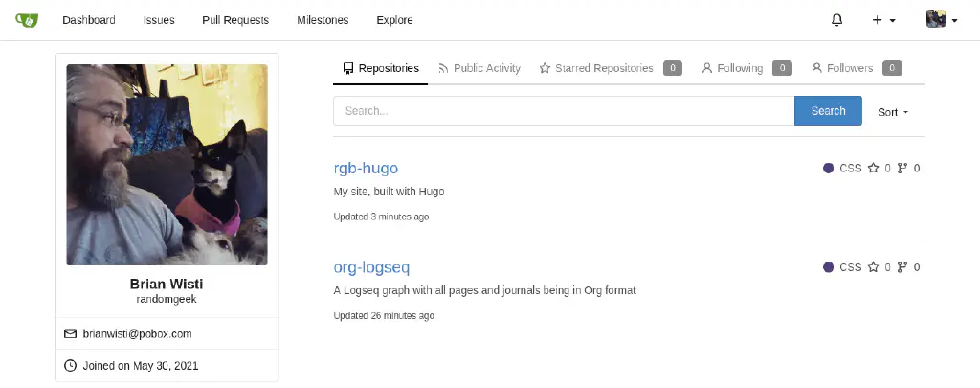Click the fork icon on org-logseq
This screenshot has height=388, width=980.
902,268
